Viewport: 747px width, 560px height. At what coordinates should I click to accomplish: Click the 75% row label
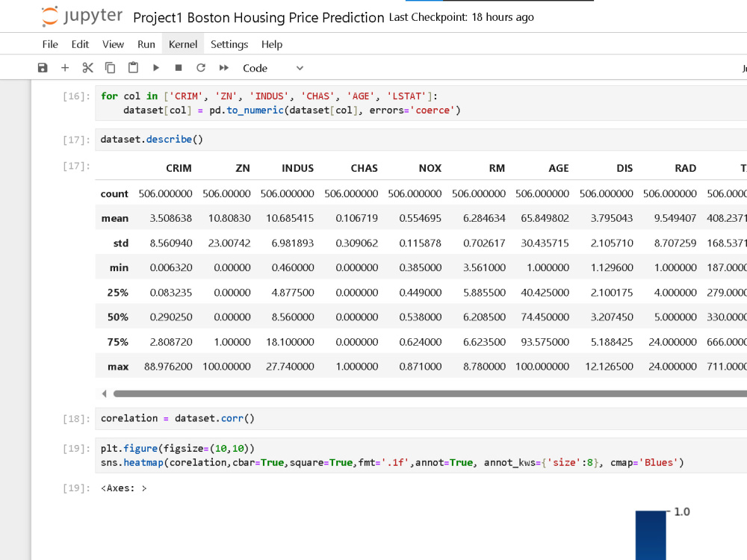118,342
